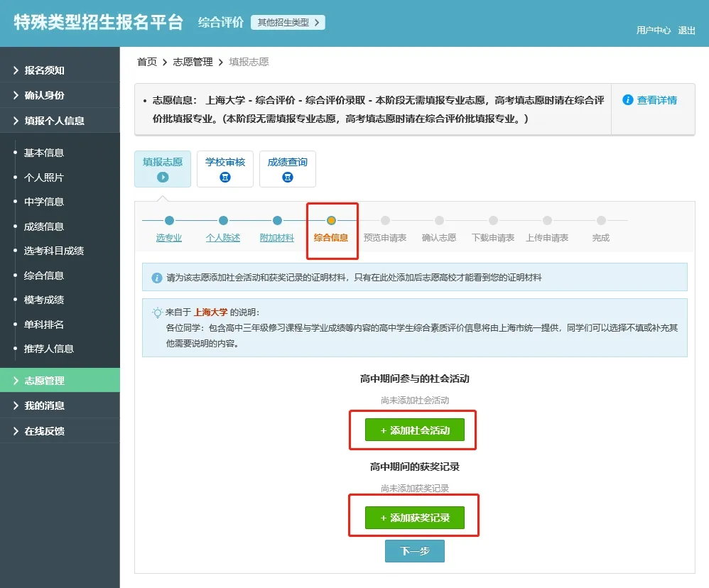Click the grey 确认志愿 step circle
Screen dimensions: 709x588
click(439, 221)
